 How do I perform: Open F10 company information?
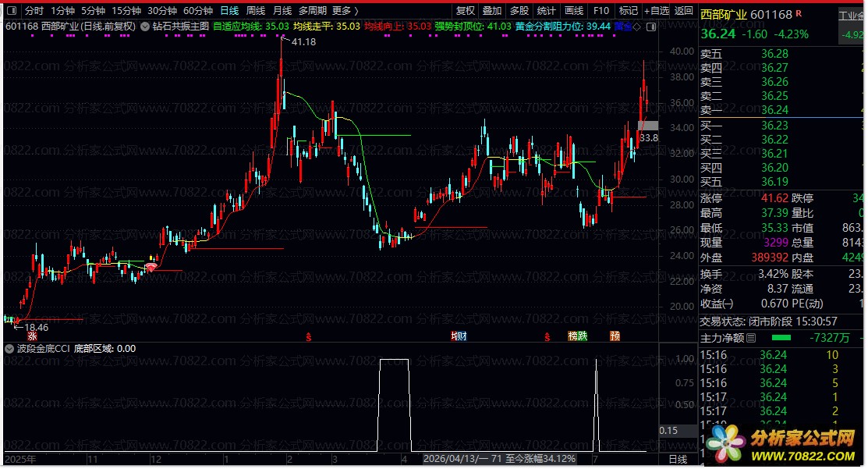[601, 10]
